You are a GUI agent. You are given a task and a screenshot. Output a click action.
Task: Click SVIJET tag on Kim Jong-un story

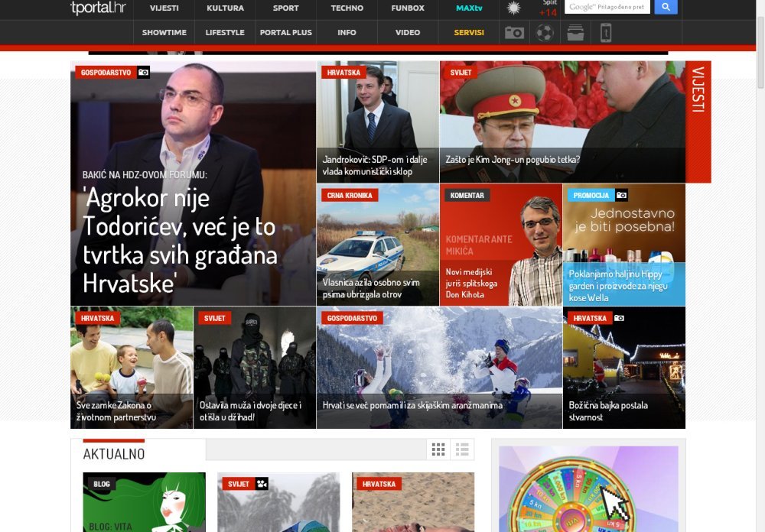[461, 72]
